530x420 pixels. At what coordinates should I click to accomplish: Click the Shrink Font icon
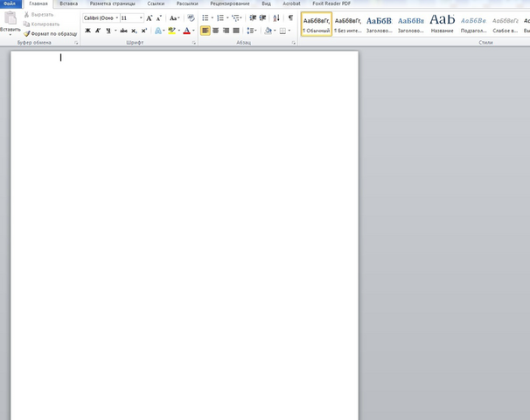click(159, 17)
